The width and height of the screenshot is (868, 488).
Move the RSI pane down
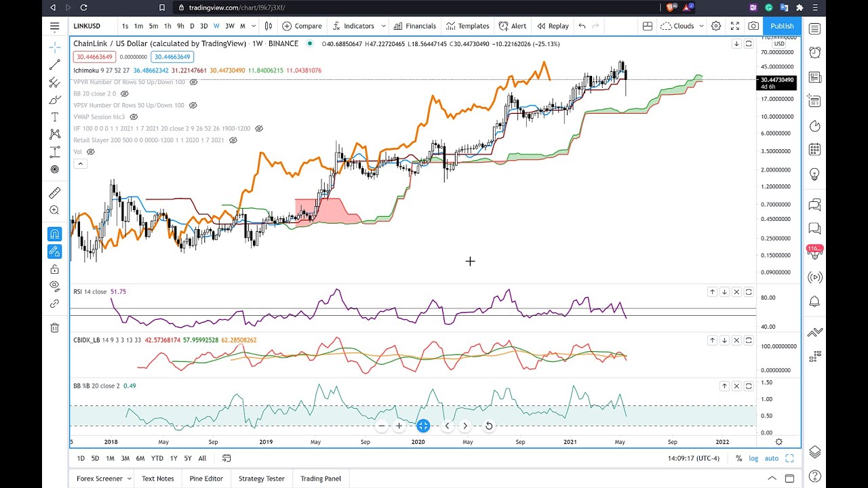[x=724, y=292]
